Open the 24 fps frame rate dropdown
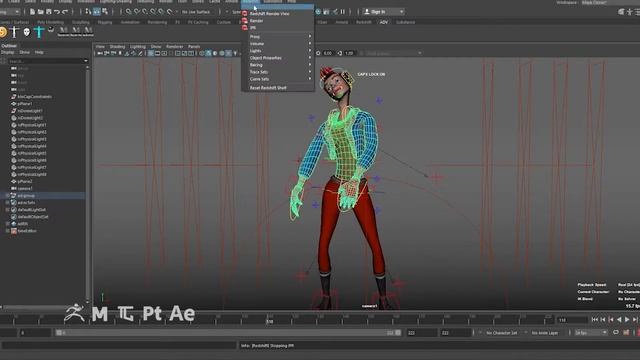The image size is (640, 360). click(x=591, y=333)
